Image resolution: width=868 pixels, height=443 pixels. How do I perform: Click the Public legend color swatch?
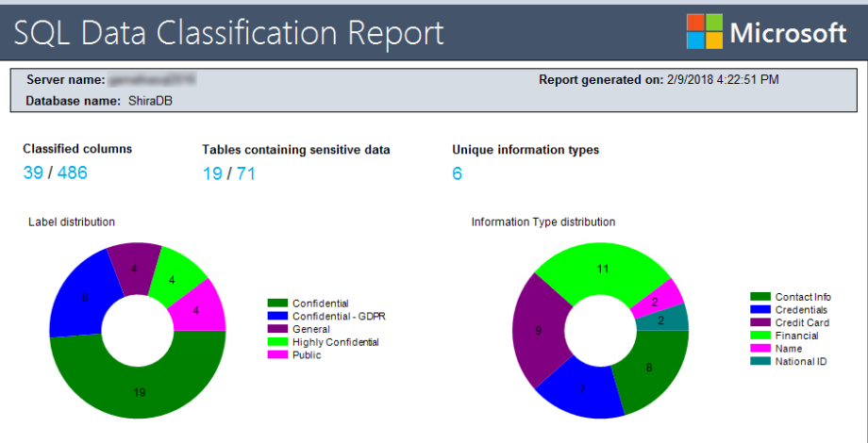coord(278,355)
